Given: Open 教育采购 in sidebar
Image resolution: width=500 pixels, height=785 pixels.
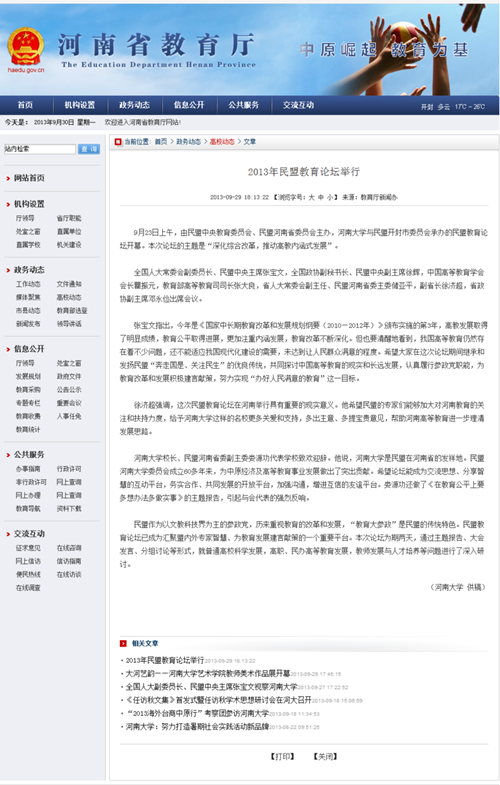Looking at the screenshot, I should 28,390.
